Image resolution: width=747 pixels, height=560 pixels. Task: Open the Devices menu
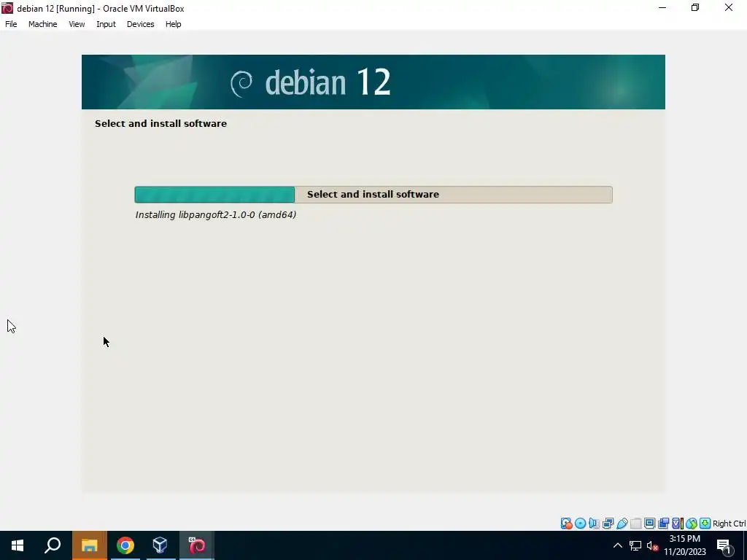(x=140, y=24)
